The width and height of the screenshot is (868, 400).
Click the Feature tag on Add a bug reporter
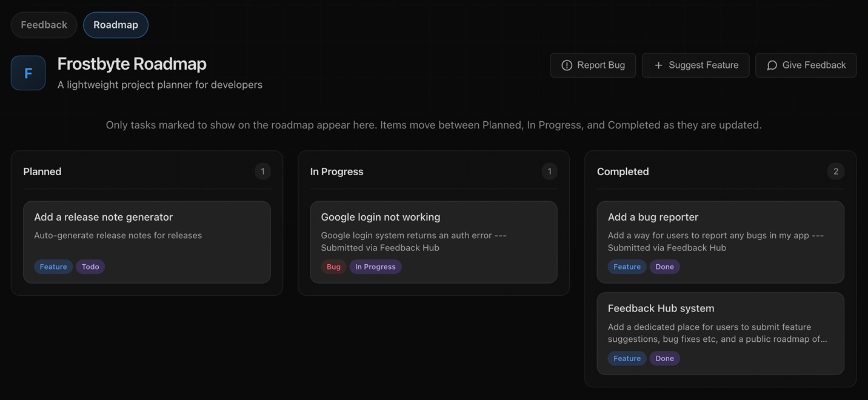(x=627, y=267)
